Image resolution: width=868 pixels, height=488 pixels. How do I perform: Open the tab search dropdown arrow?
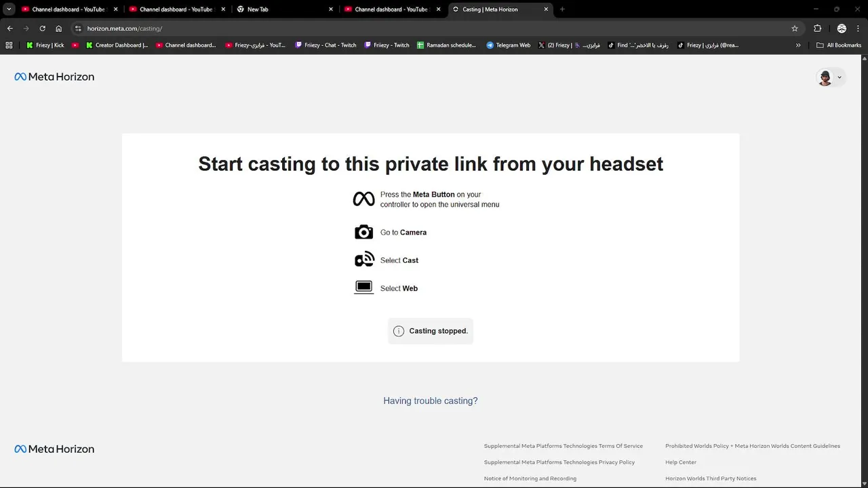[9, 9]
